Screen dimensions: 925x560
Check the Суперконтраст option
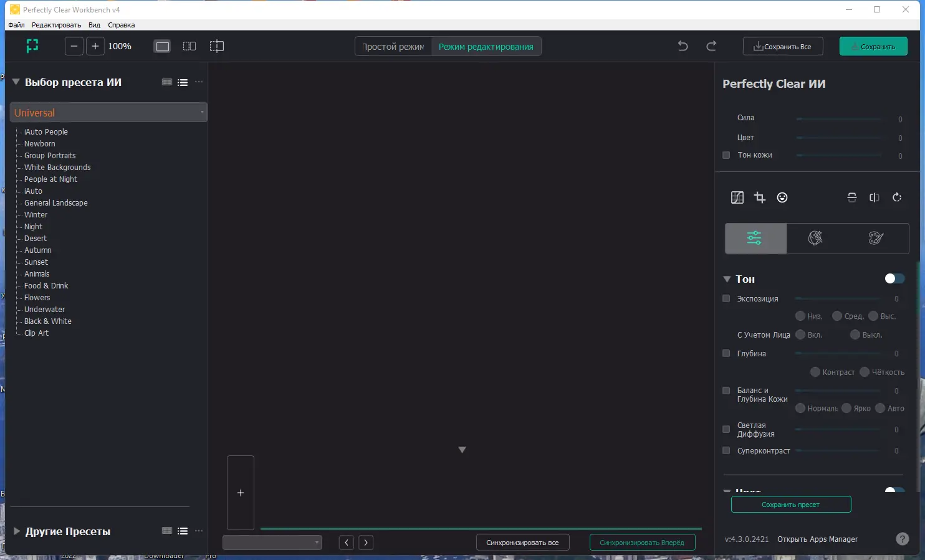pyautogui.click(x=726, y=450)
